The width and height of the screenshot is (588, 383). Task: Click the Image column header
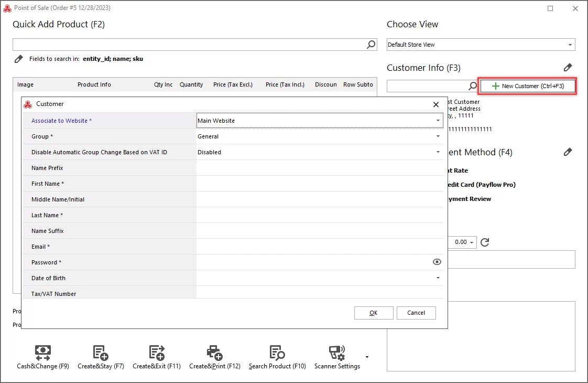(25, 84)
